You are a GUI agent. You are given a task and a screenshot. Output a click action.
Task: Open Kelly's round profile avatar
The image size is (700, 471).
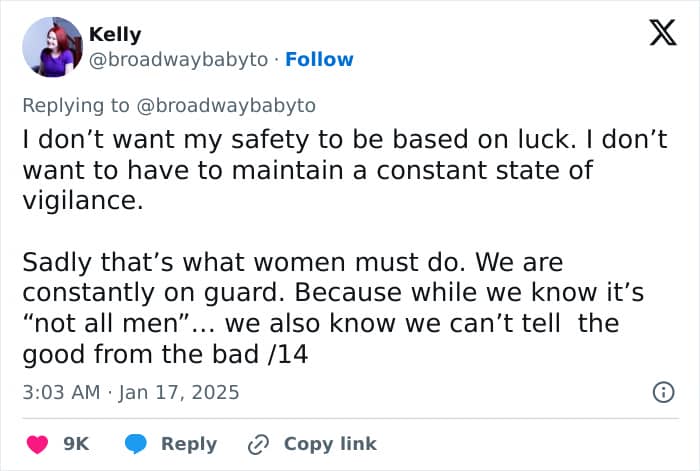[x=53, y=47]
